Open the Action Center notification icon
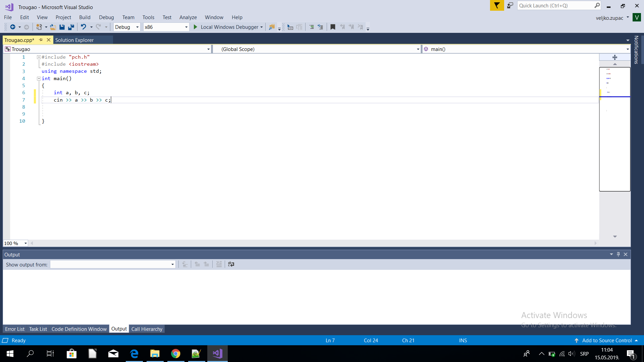Image resolution: width=644 pixels, height=362 pixels. pos(631,354)
